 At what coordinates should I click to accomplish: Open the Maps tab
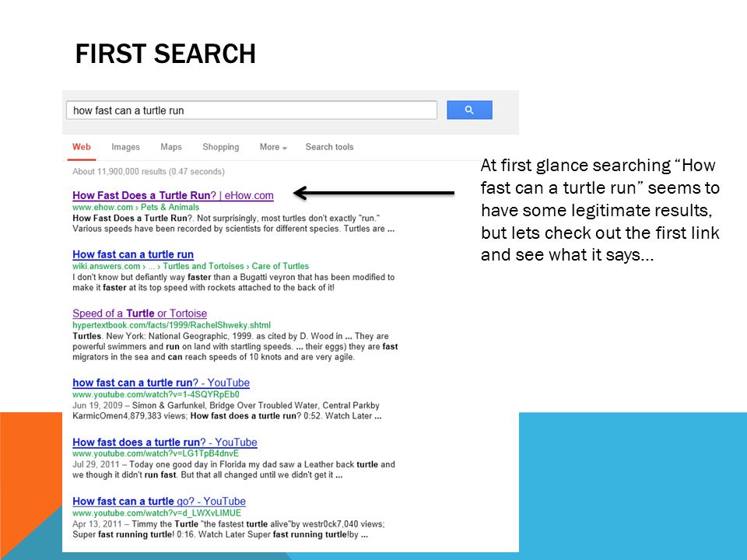[x=171, y=147]
